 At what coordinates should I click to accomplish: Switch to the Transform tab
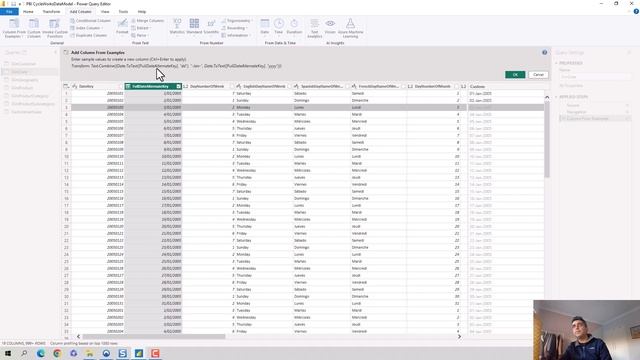pos(51,11)
